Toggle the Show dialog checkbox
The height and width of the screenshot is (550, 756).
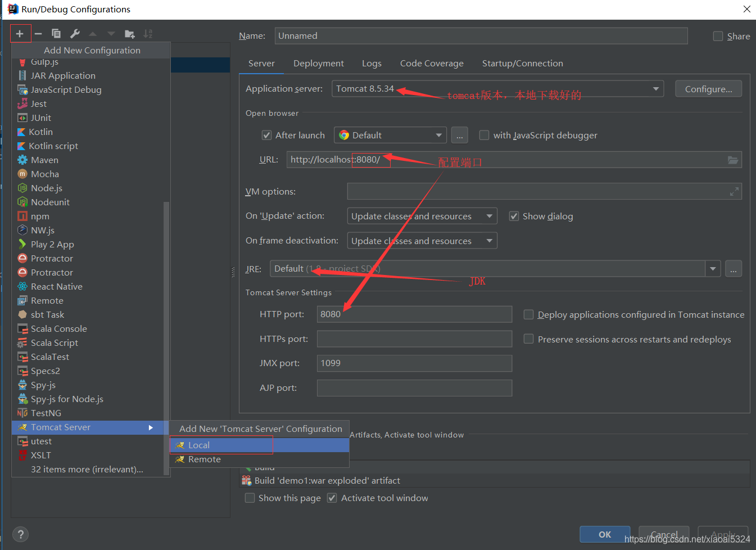(514, 216)
